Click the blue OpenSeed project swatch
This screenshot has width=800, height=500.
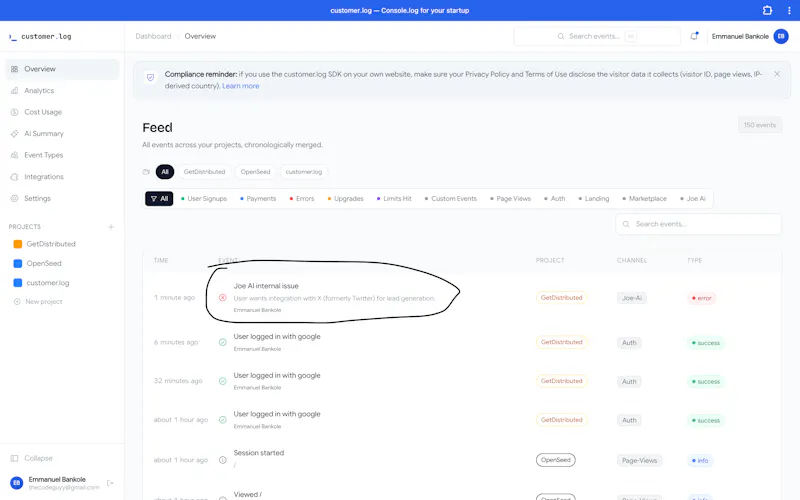tap(18, 263)
